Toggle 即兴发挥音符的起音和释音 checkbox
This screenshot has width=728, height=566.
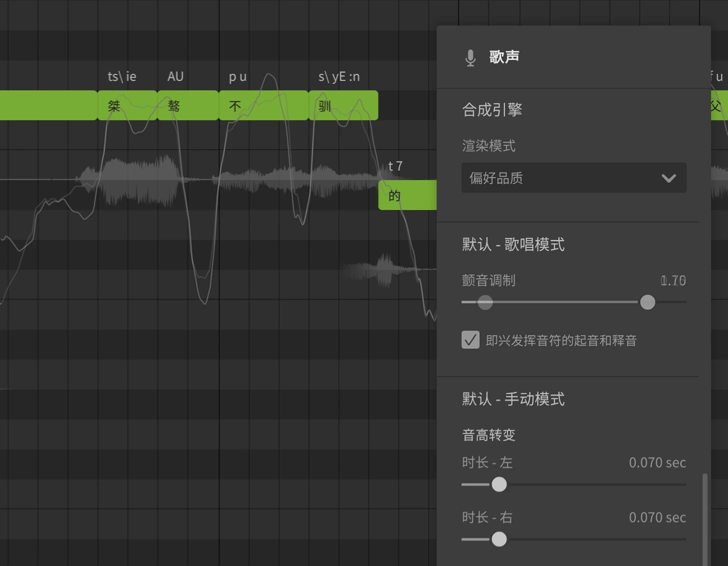click(x=470, y=340)
